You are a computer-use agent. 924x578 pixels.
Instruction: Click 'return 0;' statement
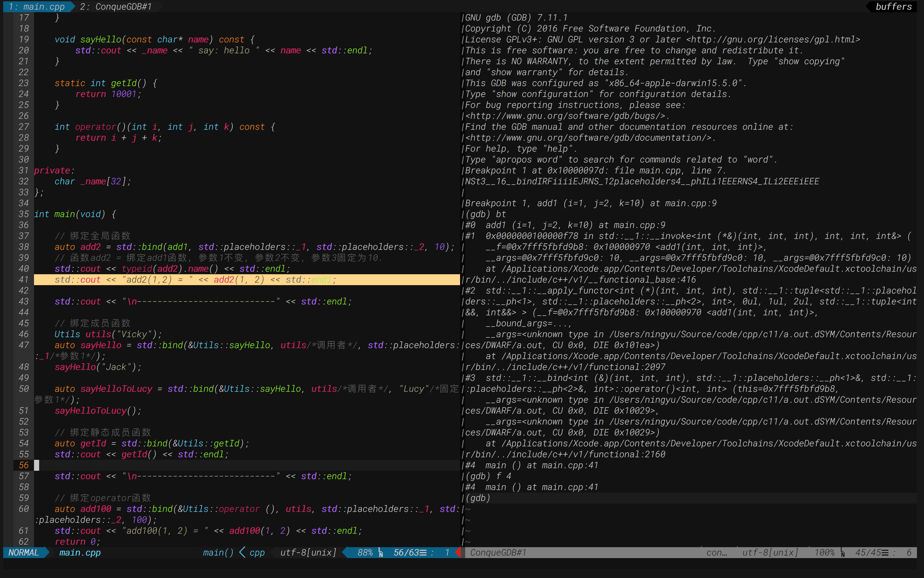(x=77, y=542)
